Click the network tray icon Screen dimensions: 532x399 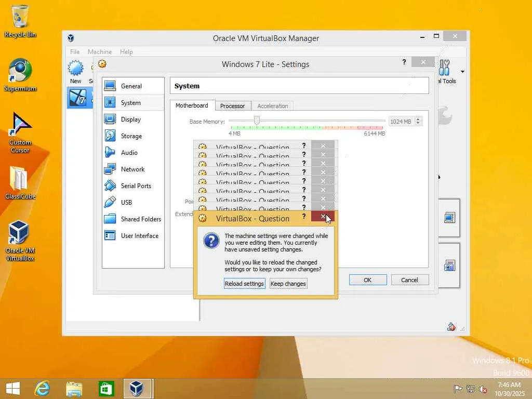(x=471, y=389)
